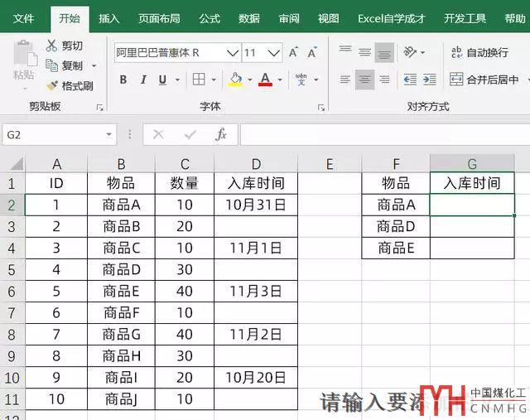
Task: Click the phonetic guide (wén) icon
Action: [x=301, y=80]
